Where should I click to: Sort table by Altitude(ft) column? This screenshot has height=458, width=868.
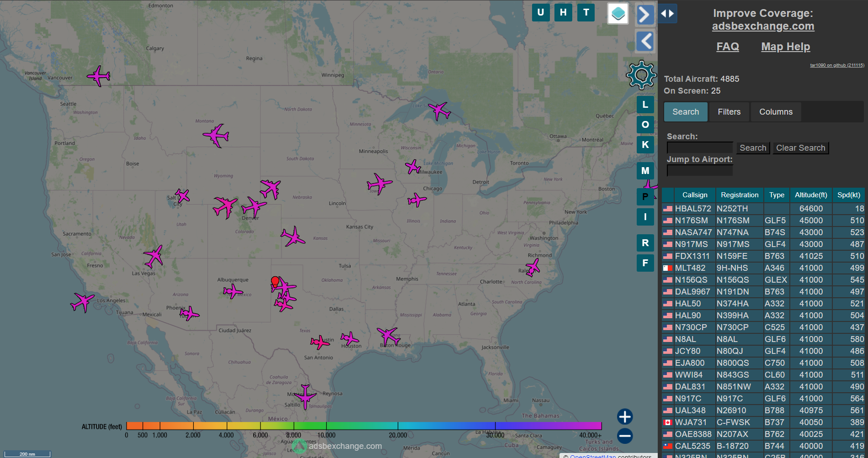point(811,195)
